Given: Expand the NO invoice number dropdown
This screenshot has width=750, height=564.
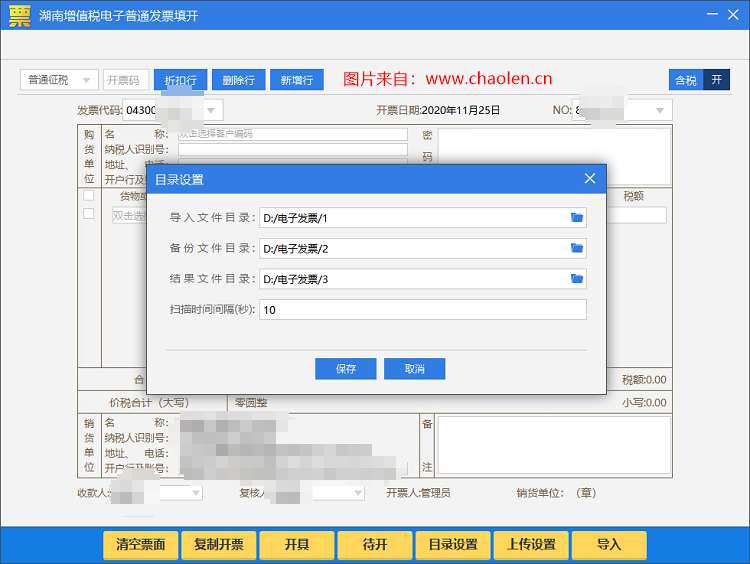Looking at the screenshot, I should click(x=660, y=111).
